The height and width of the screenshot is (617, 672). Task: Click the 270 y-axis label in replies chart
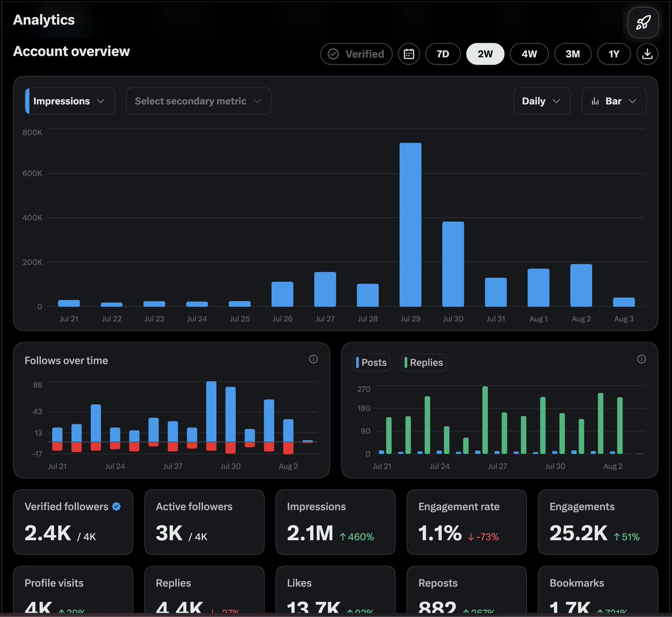364,389
